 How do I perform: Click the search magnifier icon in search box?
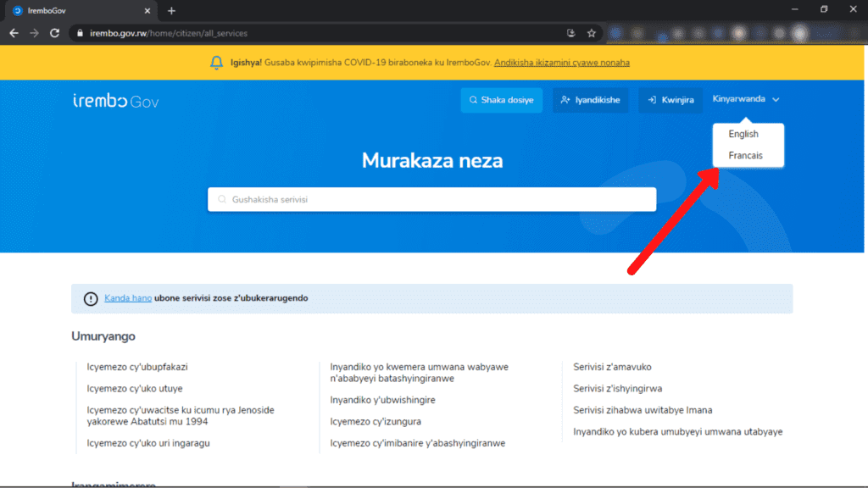point(222,199)
